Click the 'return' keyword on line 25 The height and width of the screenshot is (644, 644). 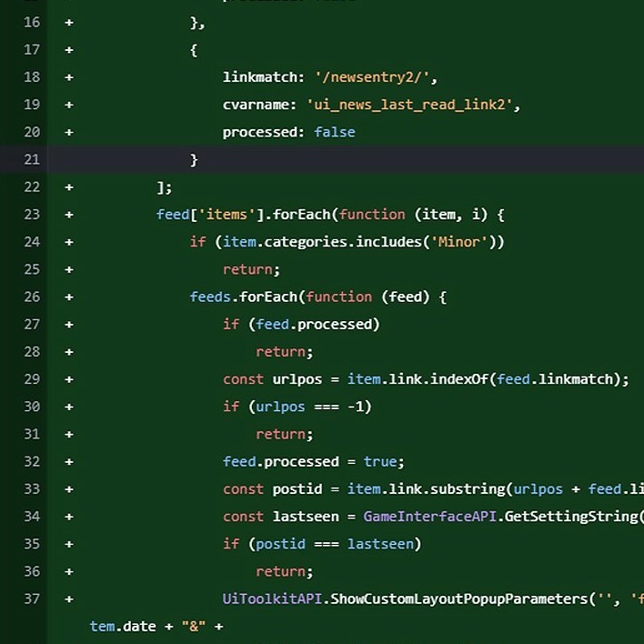[247, 269]
